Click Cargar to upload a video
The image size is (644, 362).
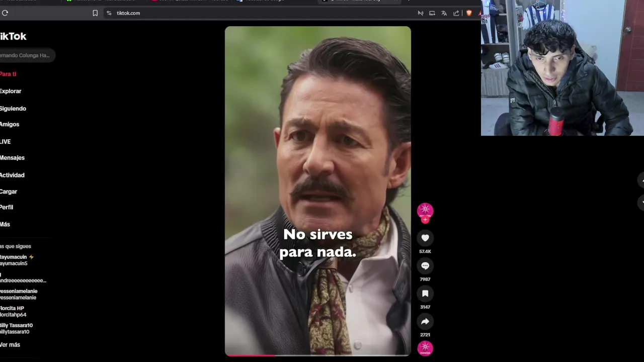9,192
